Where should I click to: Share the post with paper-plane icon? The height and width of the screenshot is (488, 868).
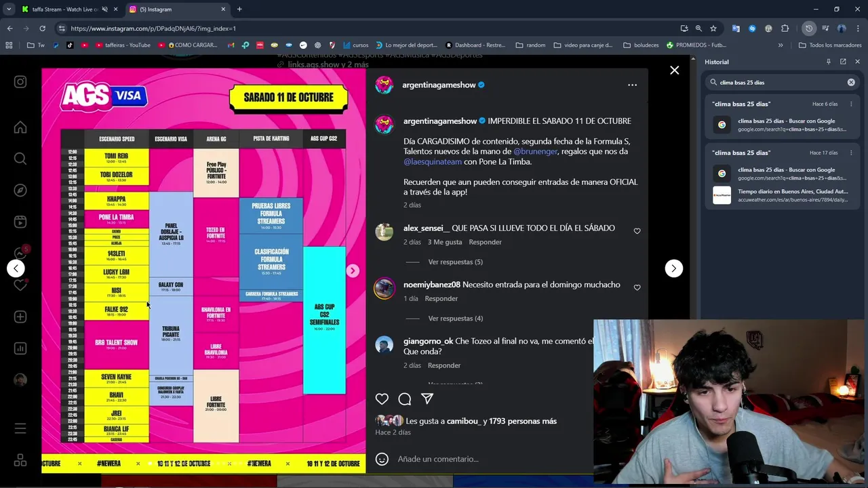click(x=427, y=399)
